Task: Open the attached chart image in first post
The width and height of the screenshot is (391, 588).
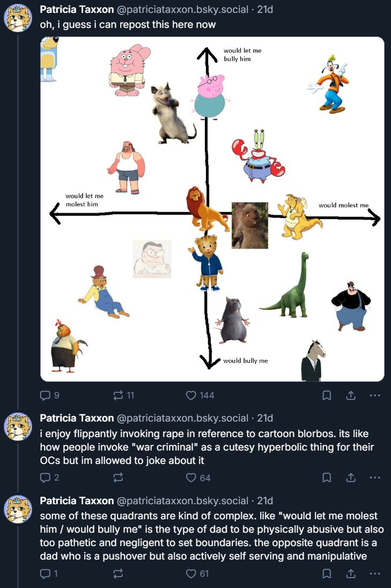Action: coord(212,209)
